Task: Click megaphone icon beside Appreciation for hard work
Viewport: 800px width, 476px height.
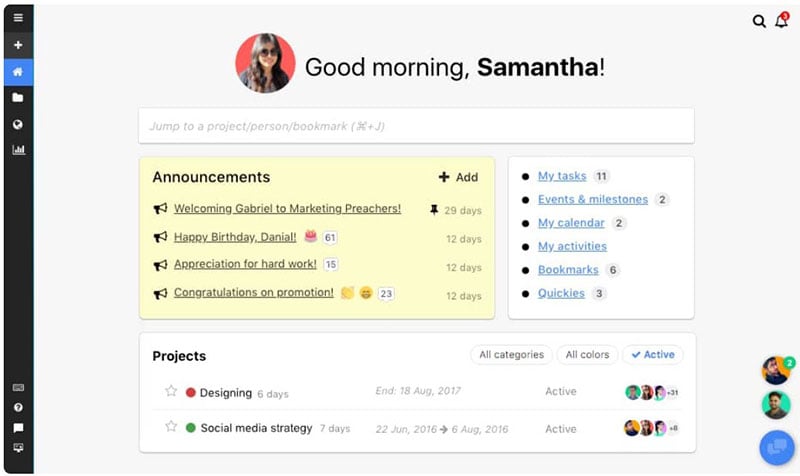Action: 160,265
